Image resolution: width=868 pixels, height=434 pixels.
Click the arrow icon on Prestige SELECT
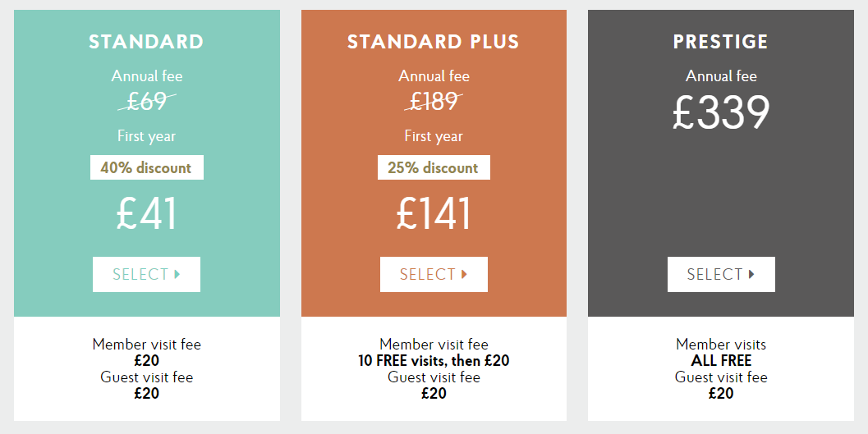(751, 274)
